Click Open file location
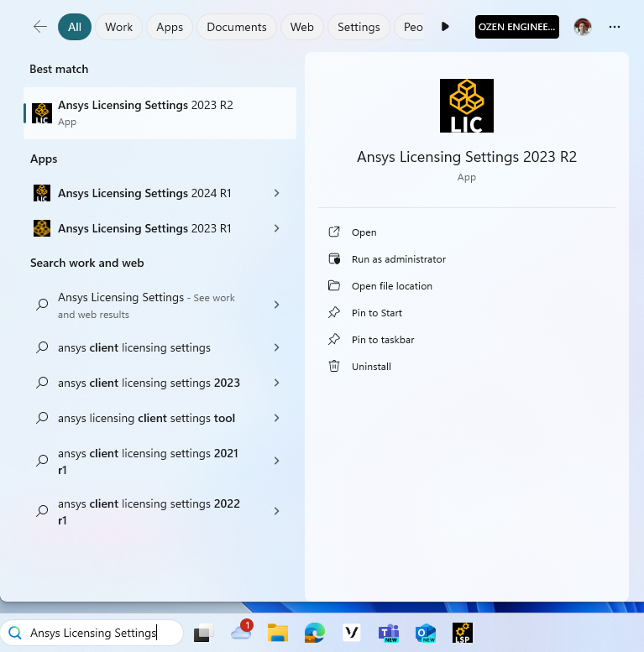 click(x=391, y=286)
